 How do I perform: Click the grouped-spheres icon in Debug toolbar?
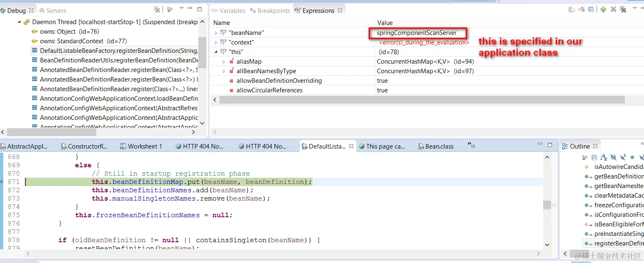pos(170,9)
